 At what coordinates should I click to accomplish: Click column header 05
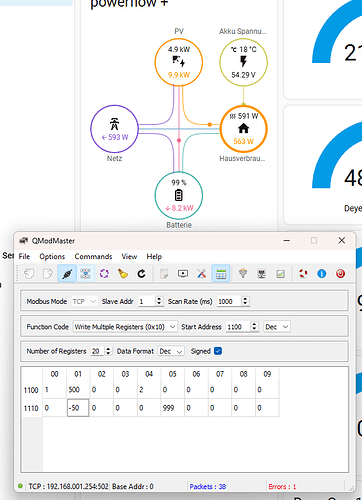pyautogui.click(x=172, y=374)
